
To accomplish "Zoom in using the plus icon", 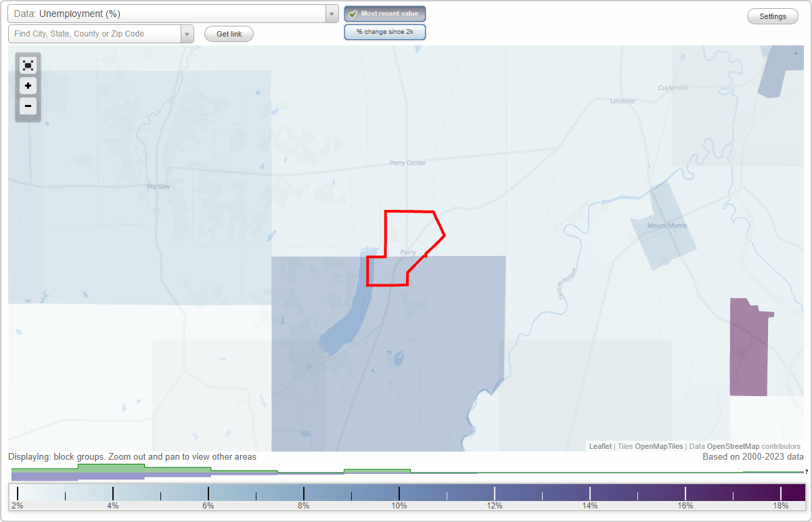I will pyautogui.click(x=28, y=86).
